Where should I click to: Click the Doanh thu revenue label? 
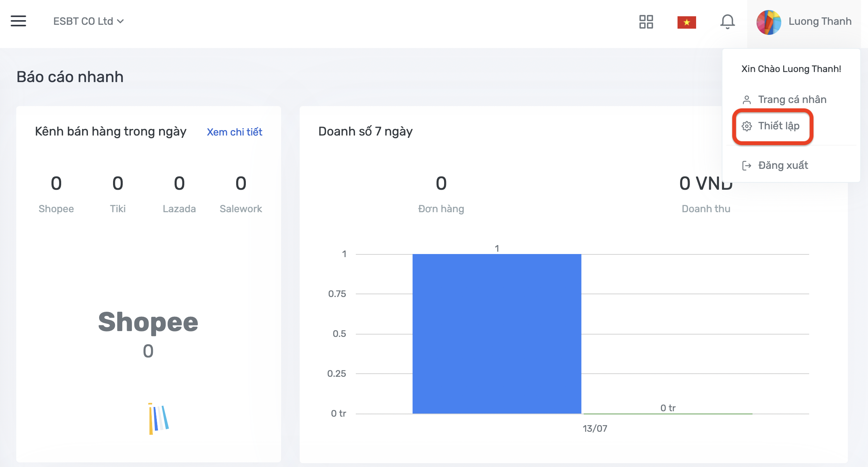point(706,209)
